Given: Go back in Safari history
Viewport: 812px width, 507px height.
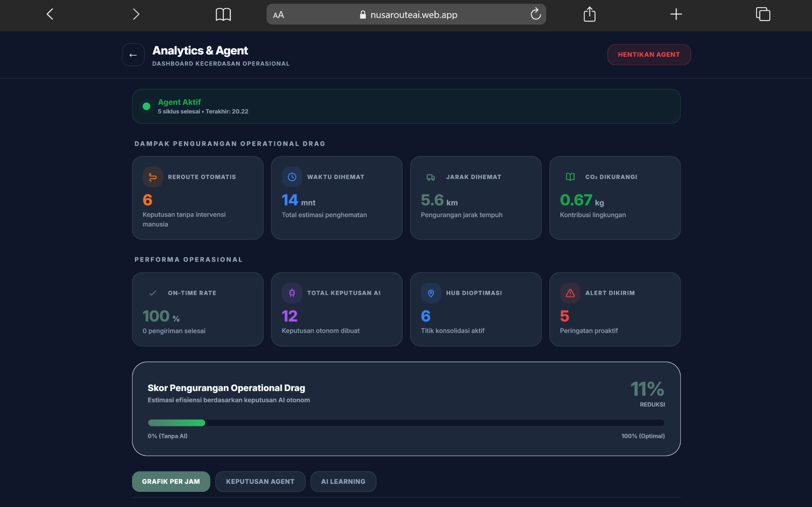Looking at the screenshot, I should click(x=50, y=15).
